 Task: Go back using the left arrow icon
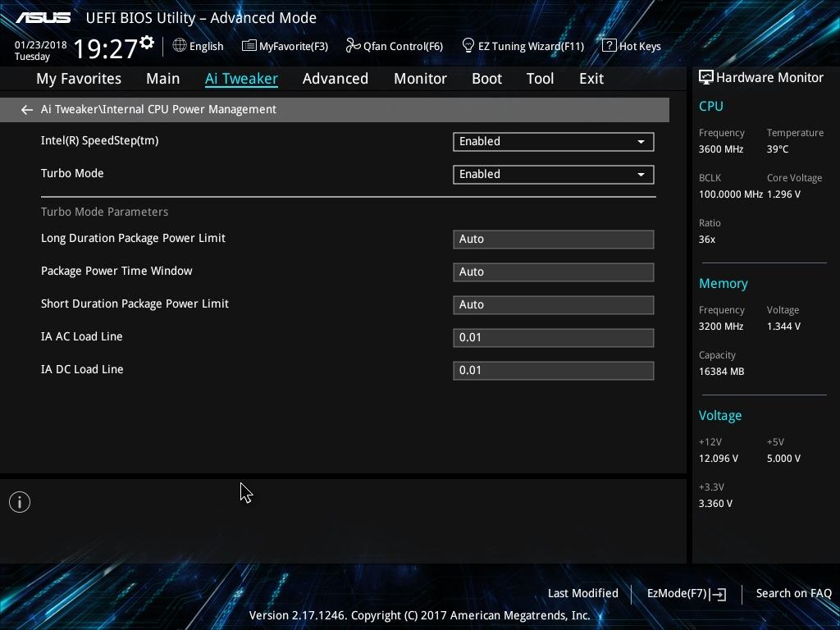(x=27, y=110)
